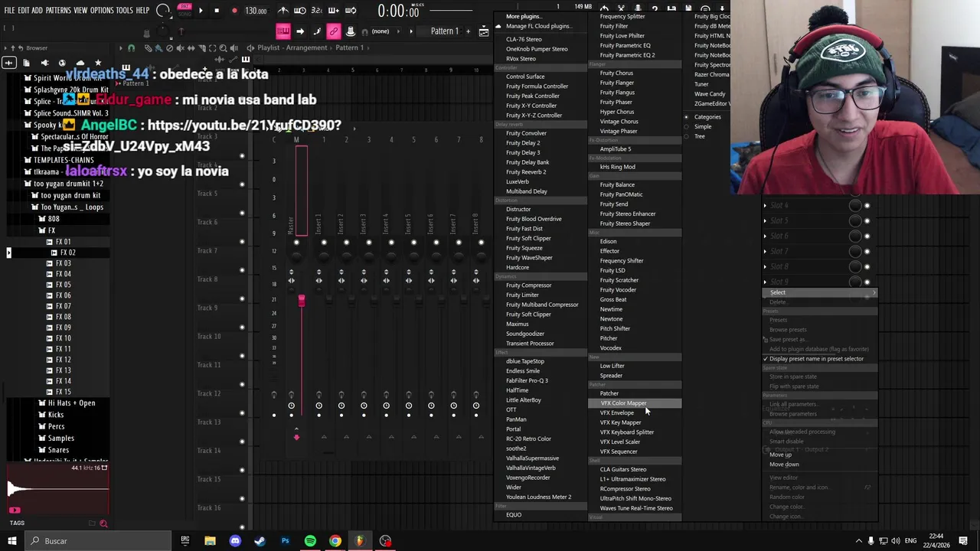Select FX 05 sample in browser
Image resolution: width=980 pixels, height=551 pixels.
tap(63, 285)
